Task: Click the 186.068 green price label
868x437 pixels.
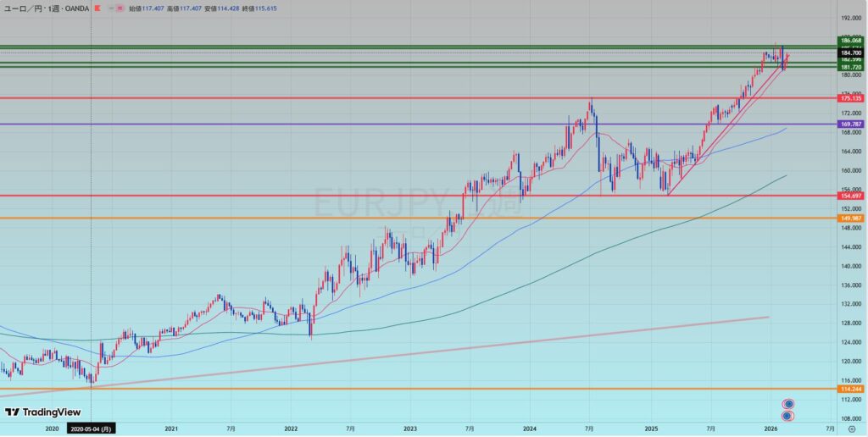Action: 850,40
